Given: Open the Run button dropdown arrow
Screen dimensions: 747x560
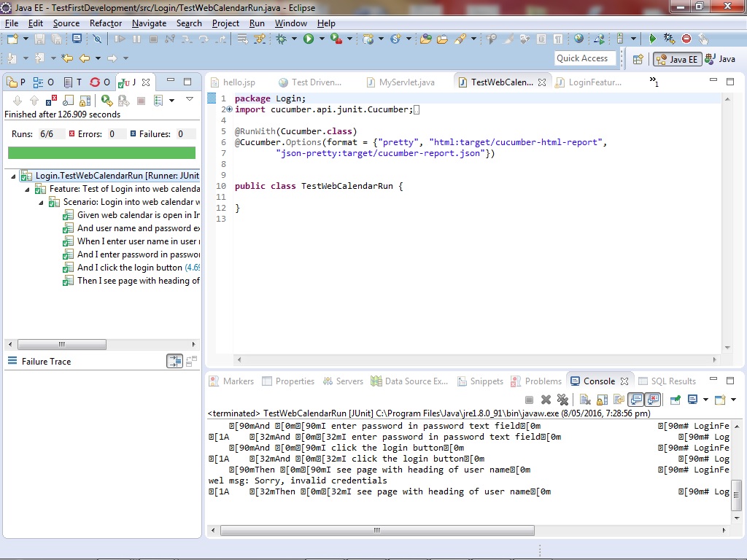Looking at the screenshot, I should 322,39.
